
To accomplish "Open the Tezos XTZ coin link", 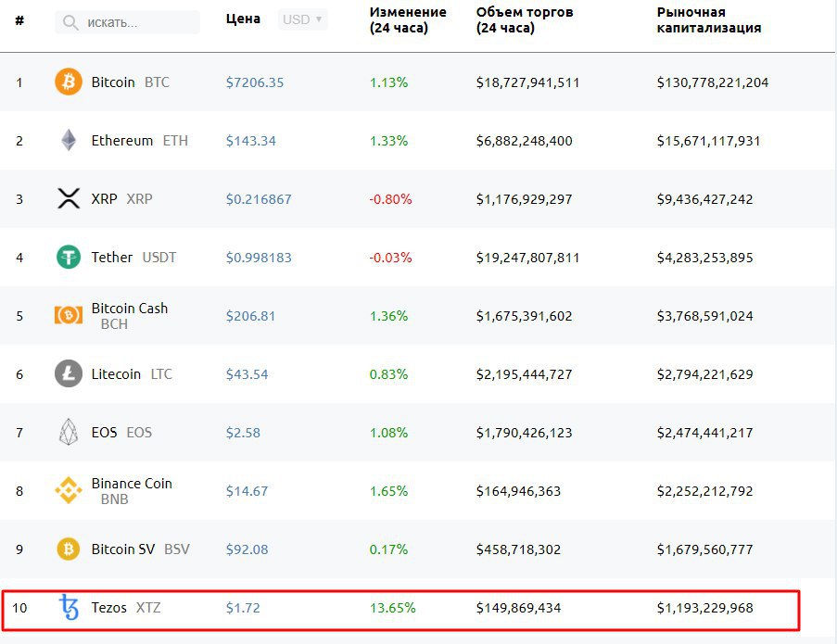I will [125, 608].
